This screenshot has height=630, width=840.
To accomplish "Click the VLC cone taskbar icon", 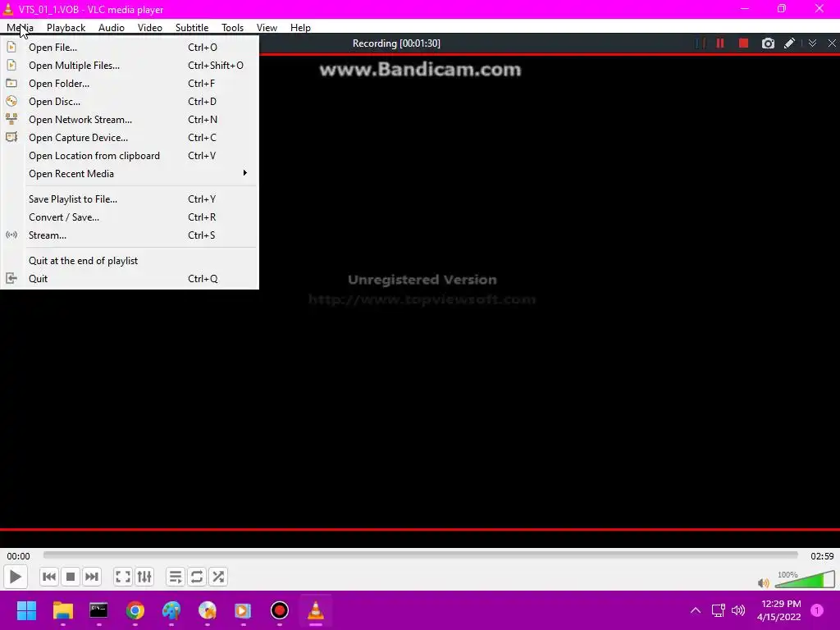I will click(316, 610).
